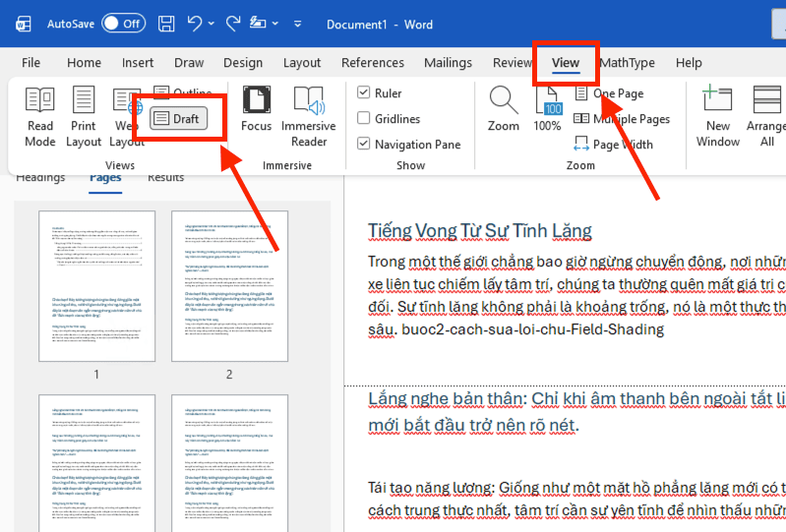Switch to Draft view

pos(178,119)
